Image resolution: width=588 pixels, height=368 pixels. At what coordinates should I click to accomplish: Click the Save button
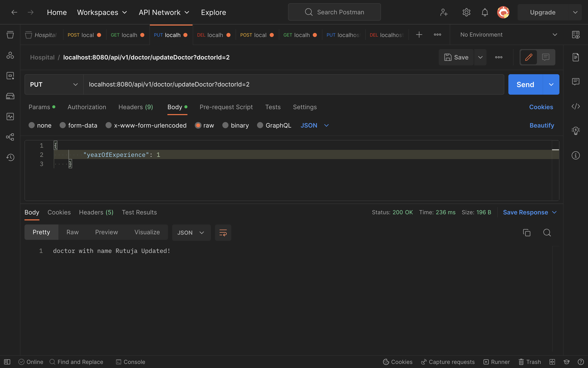[x=456, y=57]
